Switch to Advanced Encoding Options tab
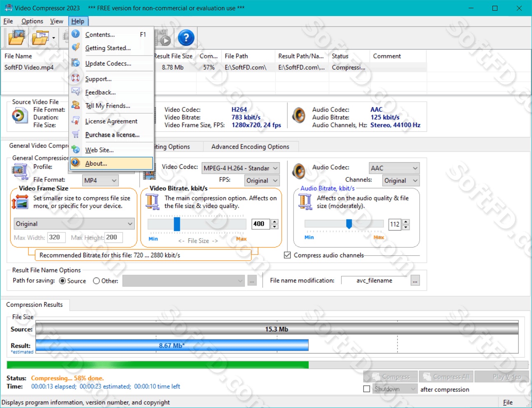The width and height of the screenshot is (532, 408). click(x=250, y=147)
